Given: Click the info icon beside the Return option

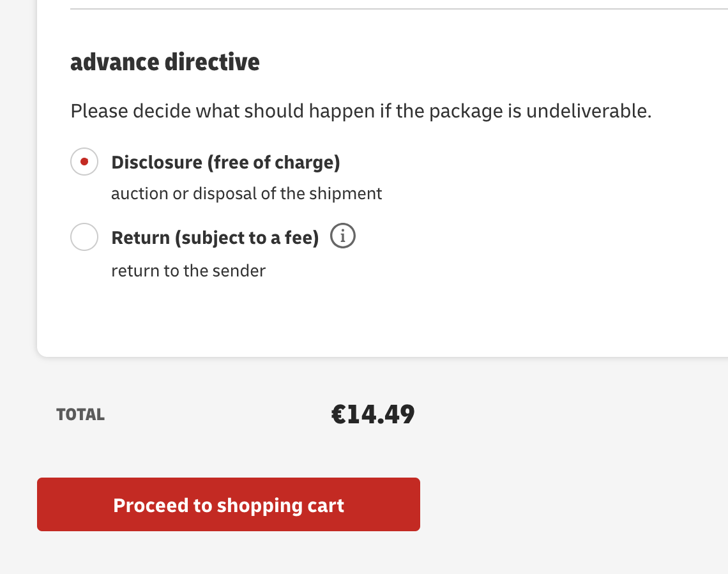Looking at the screenshot, I should (343, 237).
